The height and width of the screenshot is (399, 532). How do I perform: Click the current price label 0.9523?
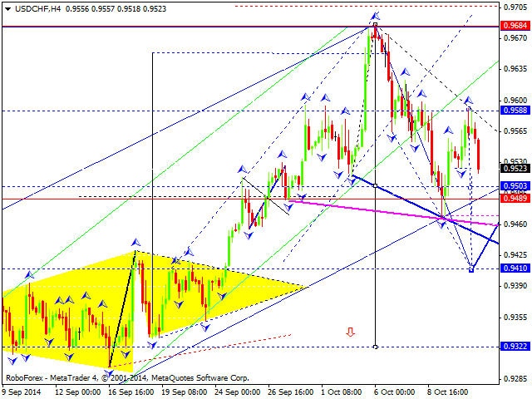coord(515,167)
